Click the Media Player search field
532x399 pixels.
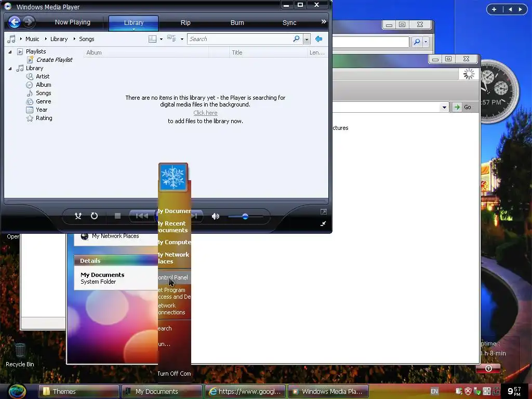point(240,39)
